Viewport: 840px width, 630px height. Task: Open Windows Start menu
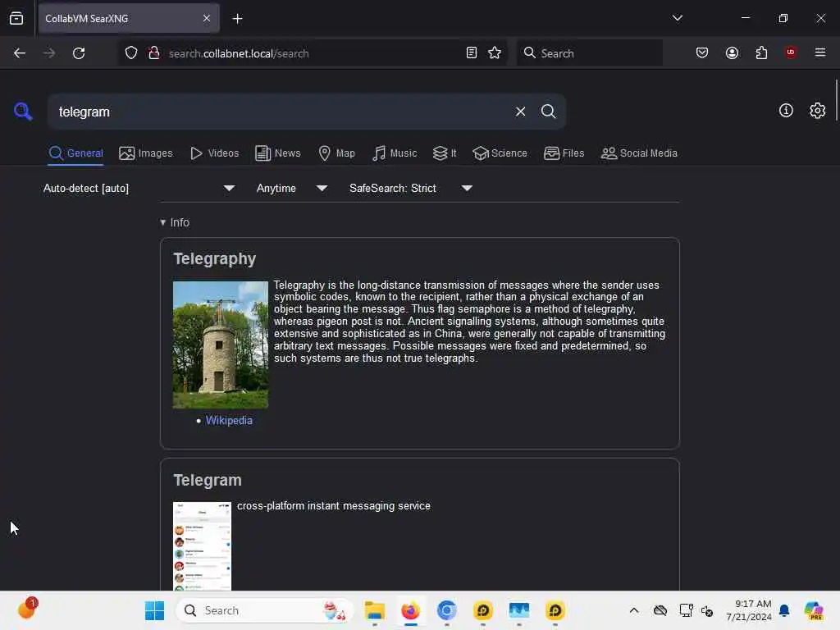[155, 610]
